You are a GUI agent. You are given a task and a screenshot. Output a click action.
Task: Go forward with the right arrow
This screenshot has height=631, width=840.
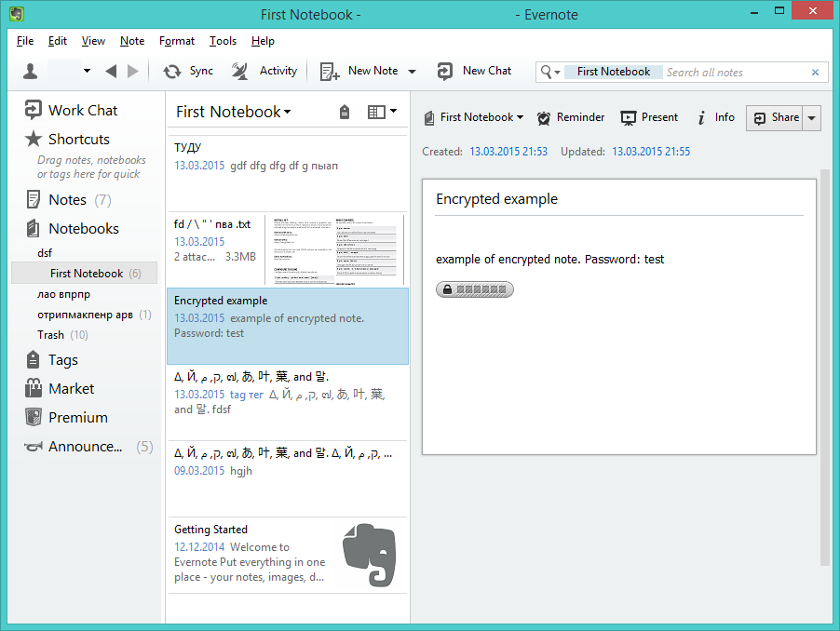pos(133,71)
